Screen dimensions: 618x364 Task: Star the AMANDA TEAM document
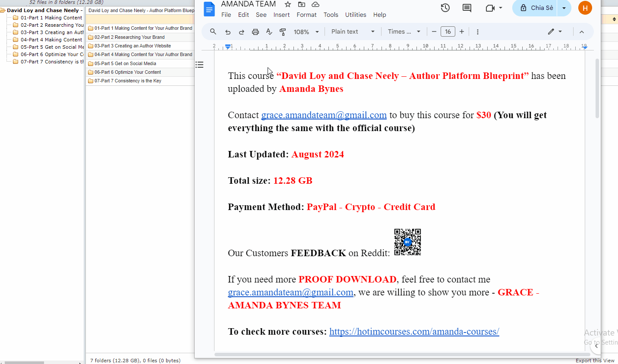click(x=288, y=4)
